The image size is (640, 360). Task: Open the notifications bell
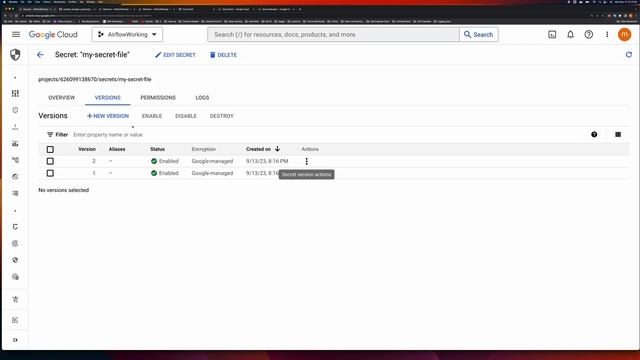coord(570,35)
